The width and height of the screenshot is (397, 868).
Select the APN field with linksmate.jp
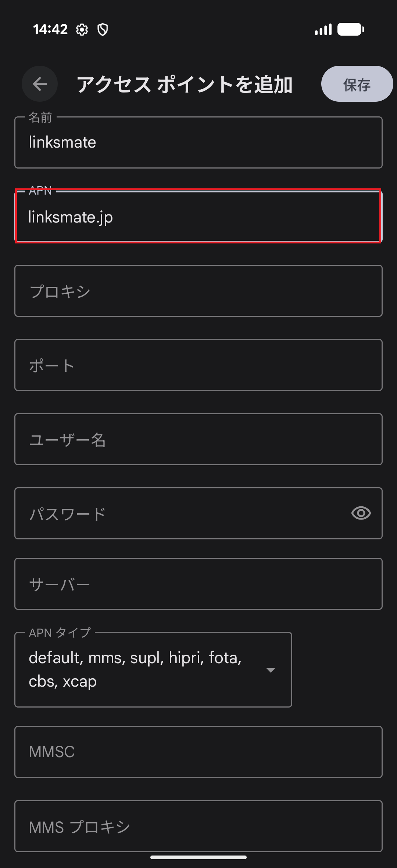198,217
